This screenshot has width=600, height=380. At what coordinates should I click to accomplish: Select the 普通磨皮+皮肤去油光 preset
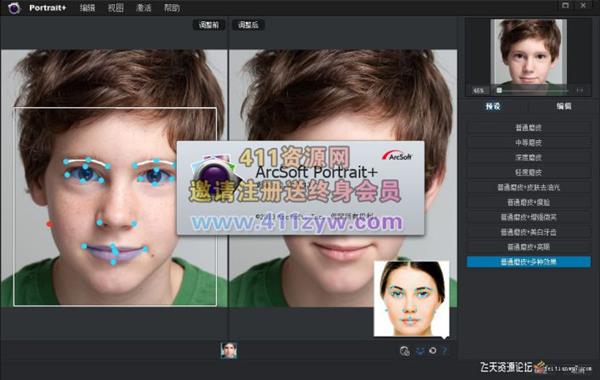pos(528,187)
